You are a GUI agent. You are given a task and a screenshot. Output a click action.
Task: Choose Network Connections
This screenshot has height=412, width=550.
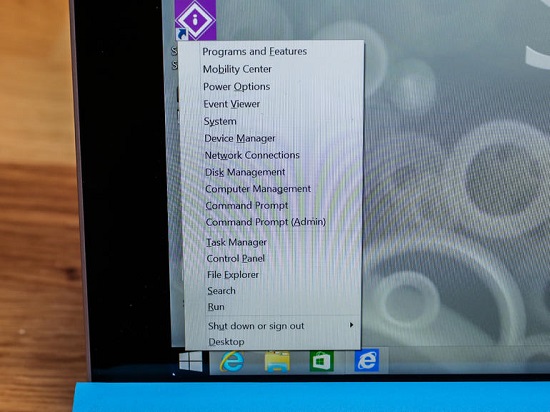pyautogui.click(x=252, y=155)
